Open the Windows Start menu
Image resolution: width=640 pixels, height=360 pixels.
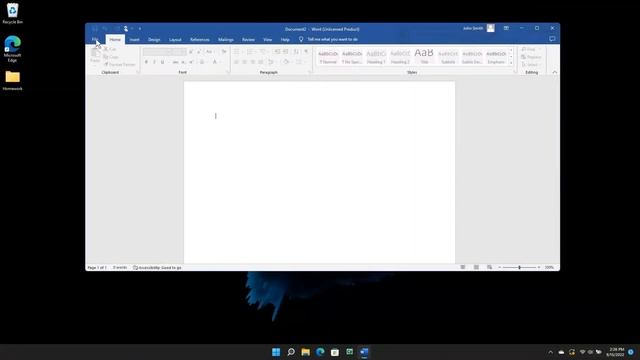[x=276, y=352]
